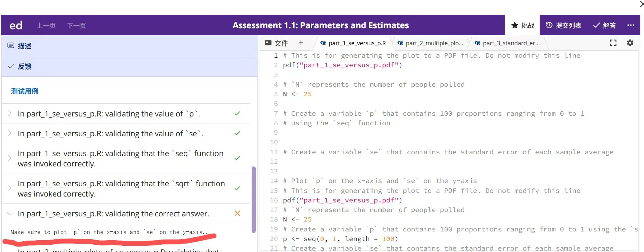Click green check for sqrt function test
Screen dimensions: 644x252
(x=237, y=188)
